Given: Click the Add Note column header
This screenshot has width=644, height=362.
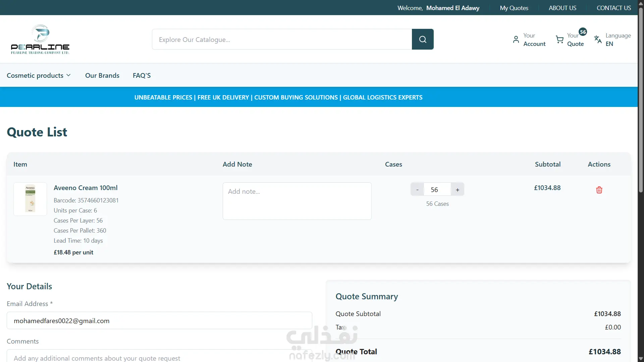Looking at the screenshot, I should (237, 164).
